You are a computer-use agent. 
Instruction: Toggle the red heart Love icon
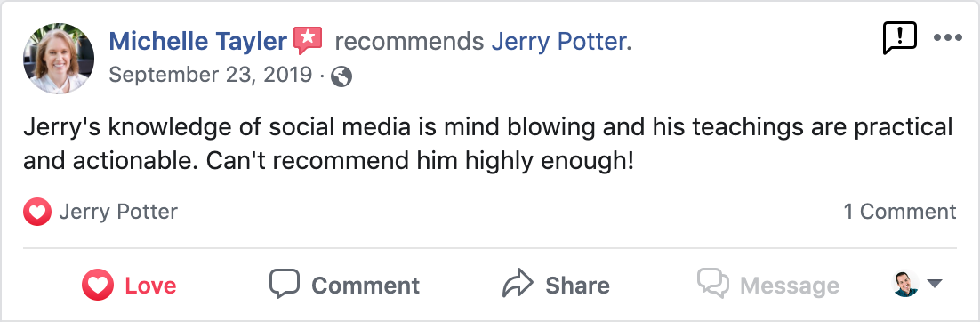point(98,286)
